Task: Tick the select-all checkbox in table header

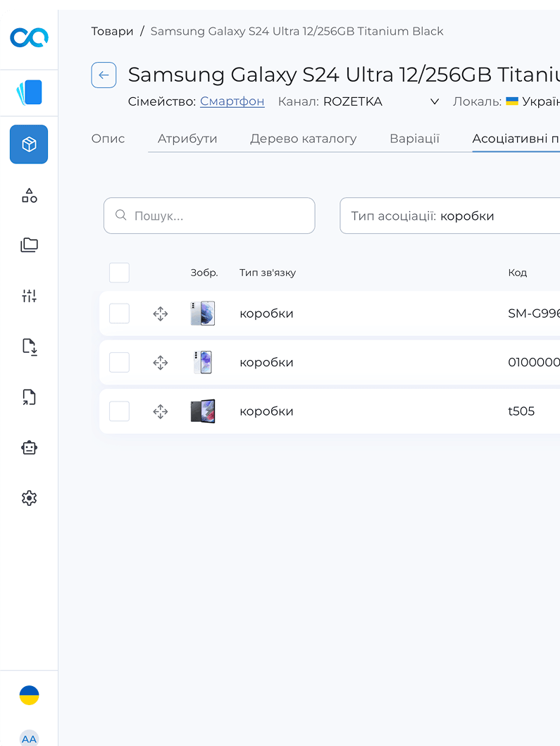Action: click(120, 273)
